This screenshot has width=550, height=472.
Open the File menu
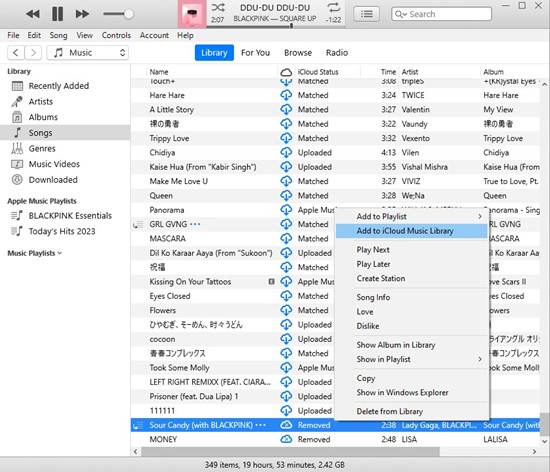point(13,35)
